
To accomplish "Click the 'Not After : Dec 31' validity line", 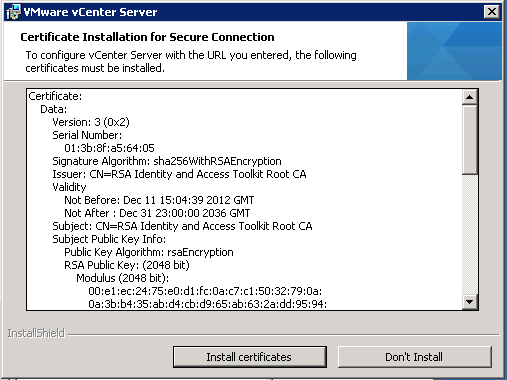I will click(157, 213).
